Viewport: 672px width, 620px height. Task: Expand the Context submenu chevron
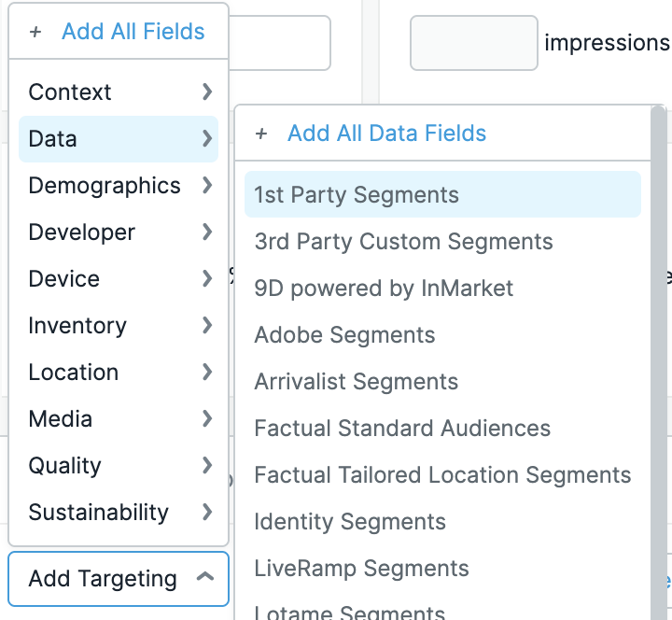206,92
